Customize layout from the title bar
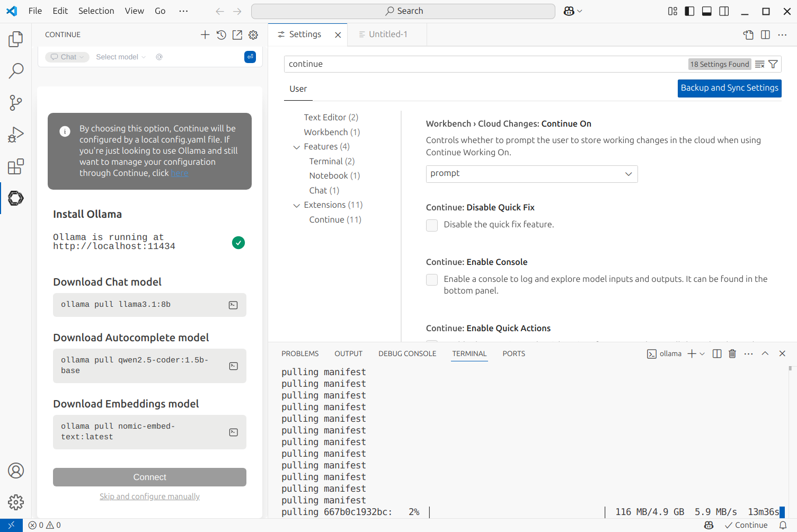Image resolution: width=797 pixels, height=532 pixels. [x=672, y=11]
